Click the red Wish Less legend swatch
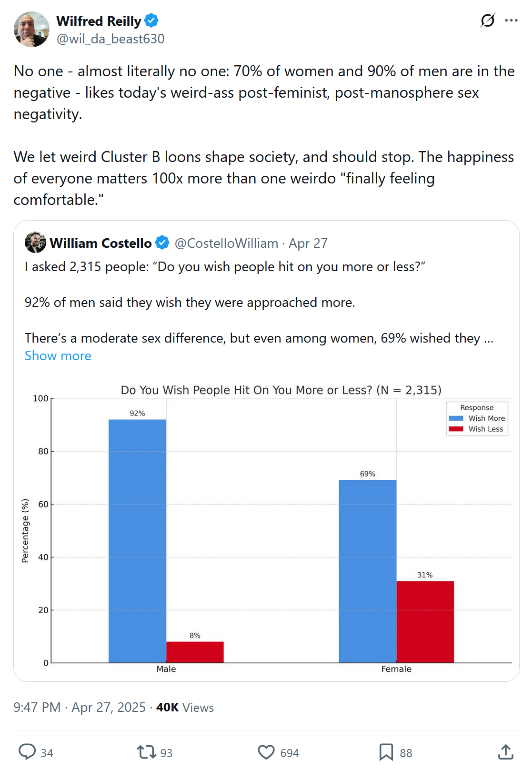The image size is (532, 770). click(x=456, y=429)
